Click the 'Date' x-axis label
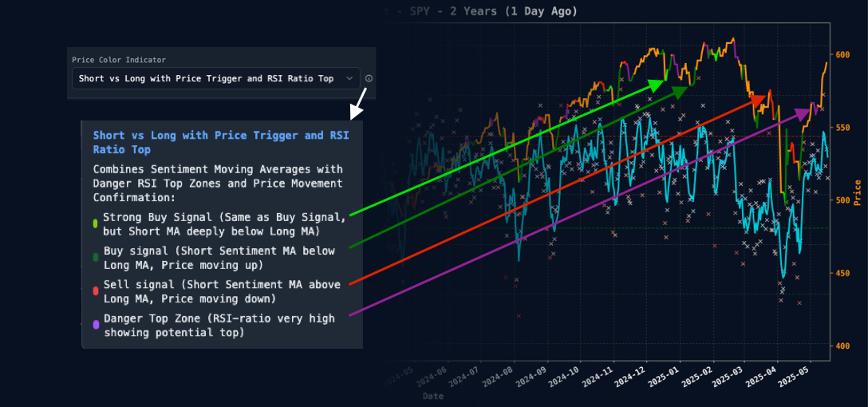 (x=433, y=397)
